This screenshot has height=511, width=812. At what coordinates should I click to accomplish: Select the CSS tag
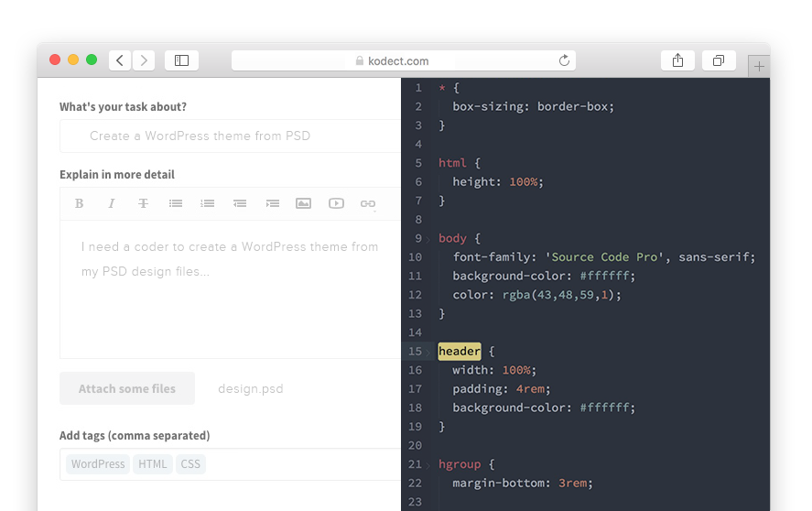click(x=190, y=464)
